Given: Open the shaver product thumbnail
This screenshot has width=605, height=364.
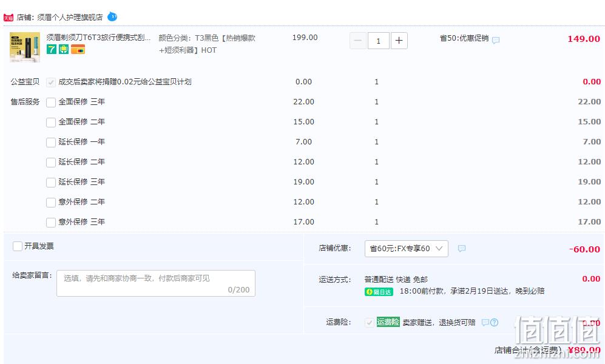Looking at the screenshot, I should pyautogui.click(x=25, y=47).
